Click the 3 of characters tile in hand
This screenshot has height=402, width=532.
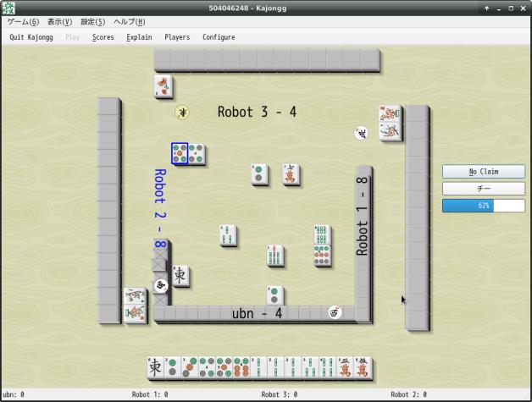pos(346,367)
